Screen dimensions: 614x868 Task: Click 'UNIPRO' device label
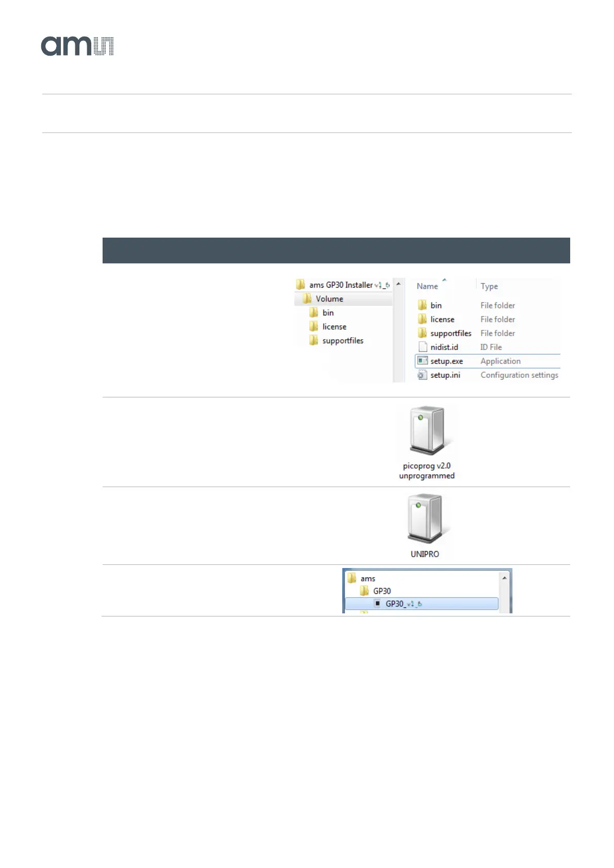point(425,554)
